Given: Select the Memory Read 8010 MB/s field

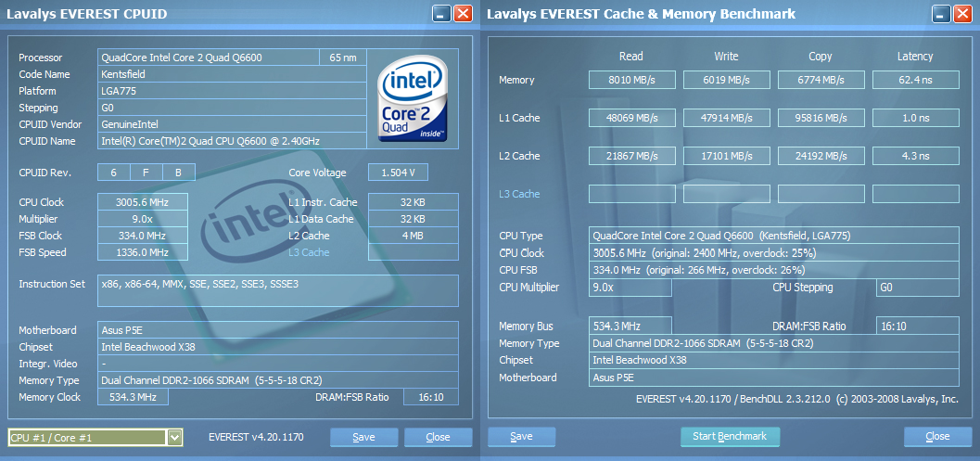Looking at the screenshot, I should pyautogui.click(x=632, y=80).
